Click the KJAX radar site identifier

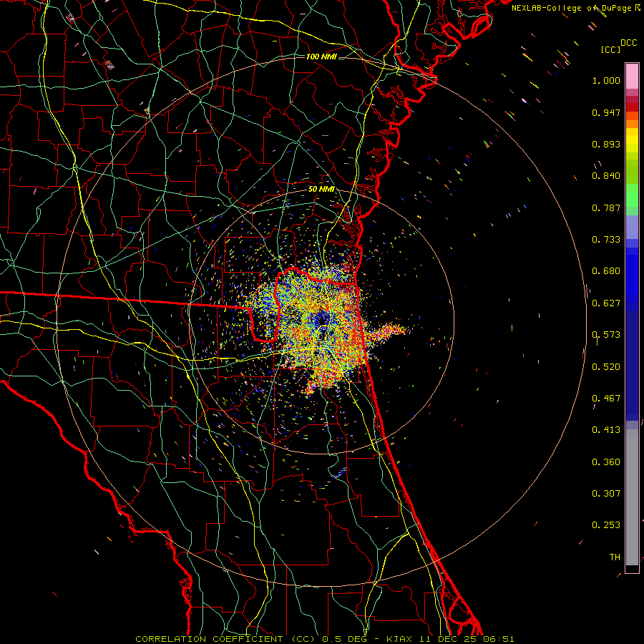coord(401,639)
